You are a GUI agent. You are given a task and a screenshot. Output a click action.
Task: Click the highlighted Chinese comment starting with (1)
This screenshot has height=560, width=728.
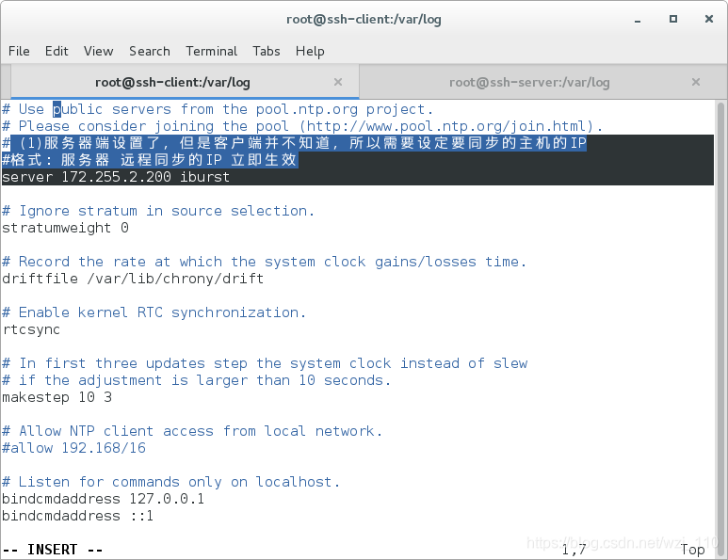(x=295, y=143)
